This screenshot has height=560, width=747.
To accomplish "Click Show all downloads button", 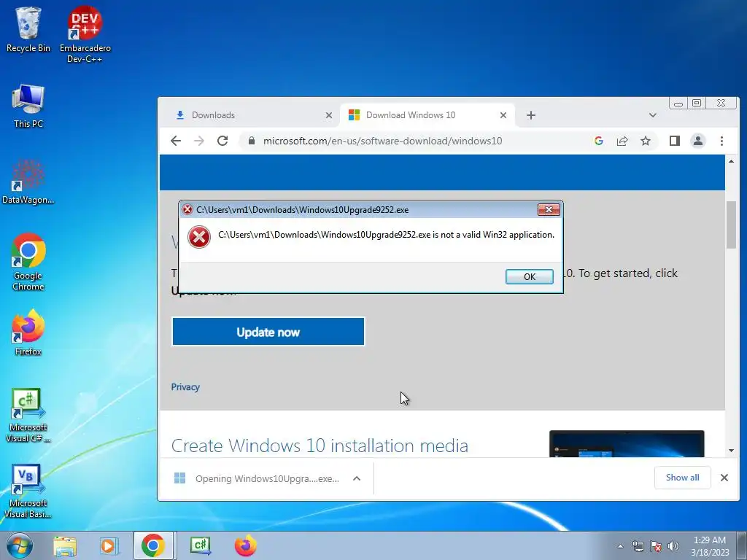I will pyautogui.click(x=682, y=477).
